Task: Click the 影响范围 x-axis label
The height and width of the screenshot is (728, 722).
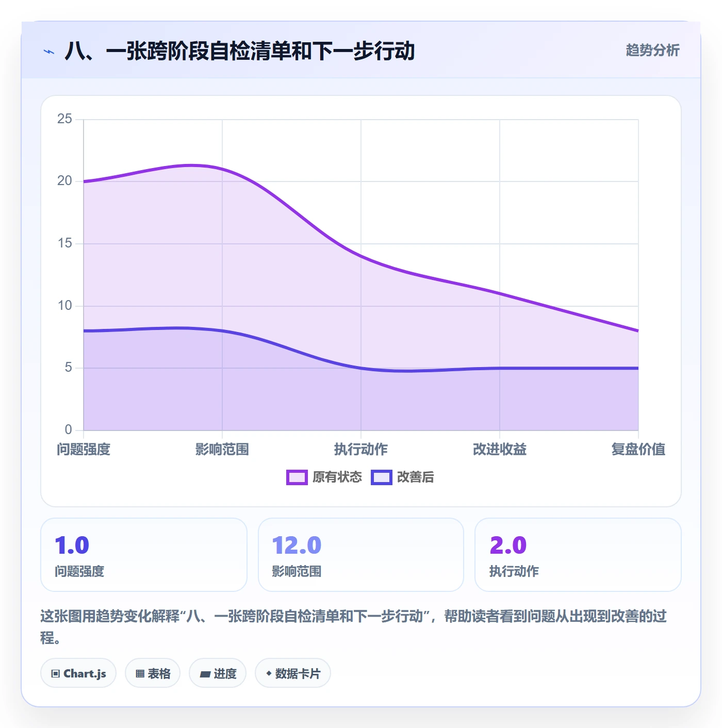Action: click(222, 450)
